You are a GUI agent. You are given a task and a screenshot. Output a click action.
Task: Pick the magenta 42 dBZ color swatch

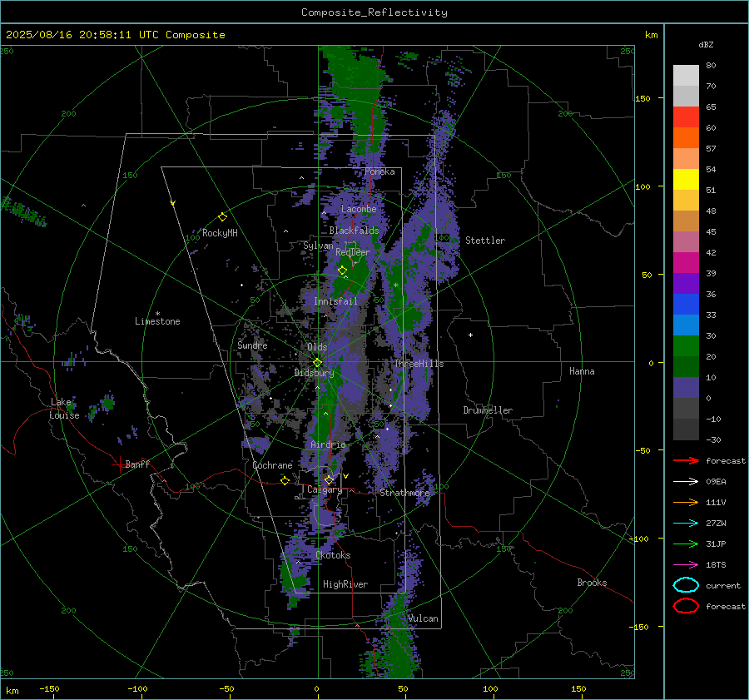pyautogui.click(x=686, y=263)
